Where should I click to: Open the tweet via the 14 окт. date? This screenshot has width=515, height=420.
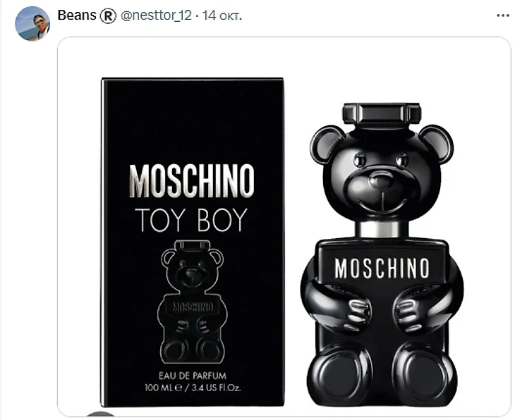coord(222,16)
